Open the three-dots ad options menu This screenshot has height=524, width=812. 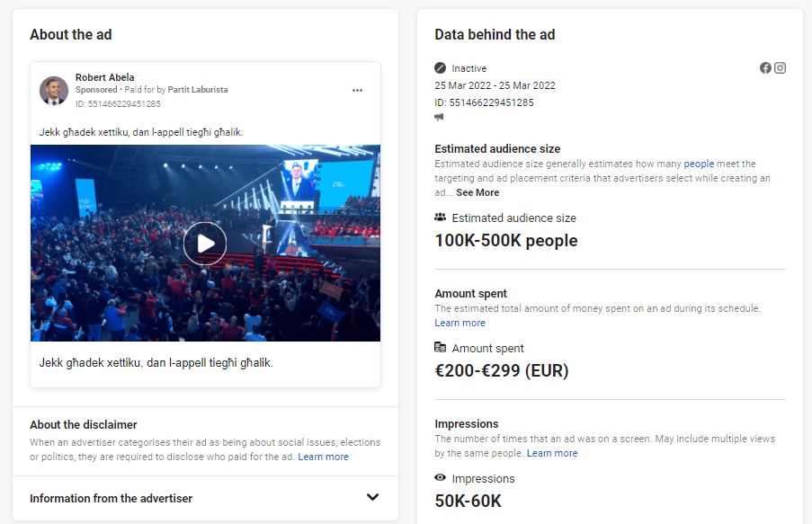(357, 91)
